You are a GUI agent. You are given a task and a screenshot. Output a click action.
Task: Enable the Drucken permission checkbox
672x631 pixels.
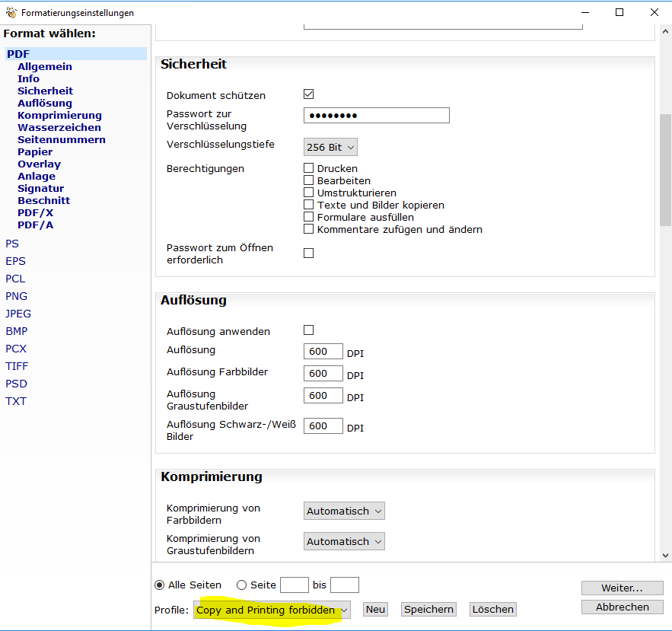[308, 168]
